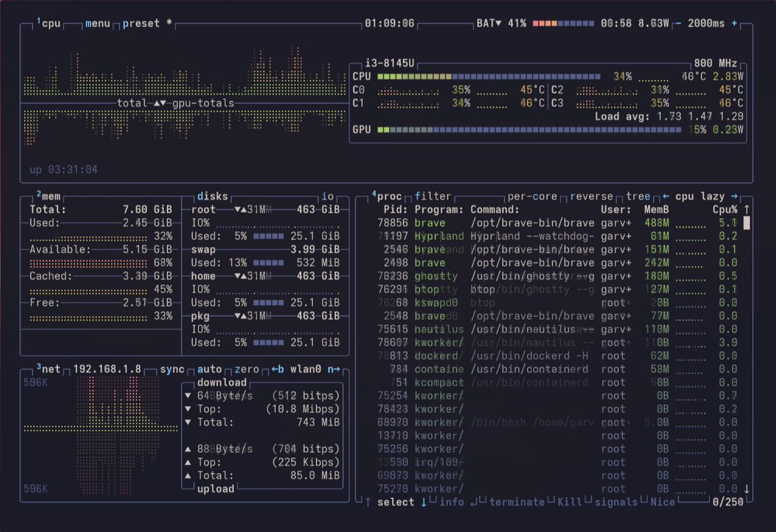The image size is (776, 532).
Task: Click info in proc footer
Action: click(x=452, y=502)
